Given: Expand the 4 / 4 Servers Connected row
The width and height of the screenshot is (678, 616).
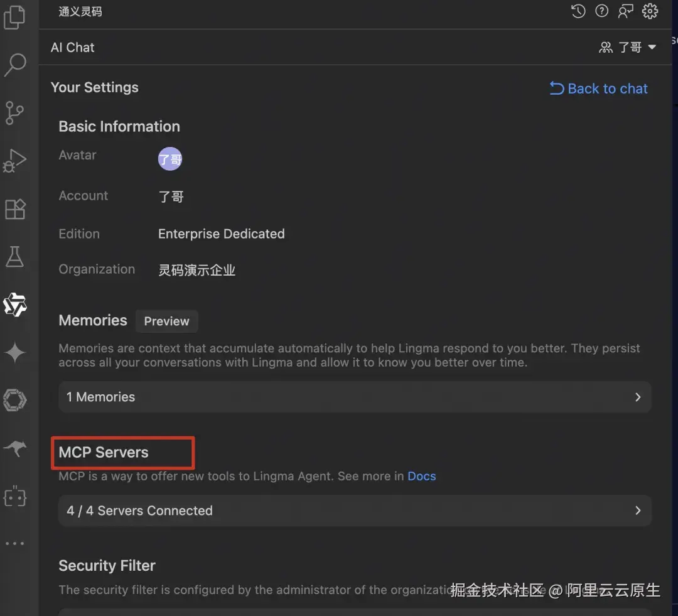Looking at the screenshot, I should click(355, 511).
